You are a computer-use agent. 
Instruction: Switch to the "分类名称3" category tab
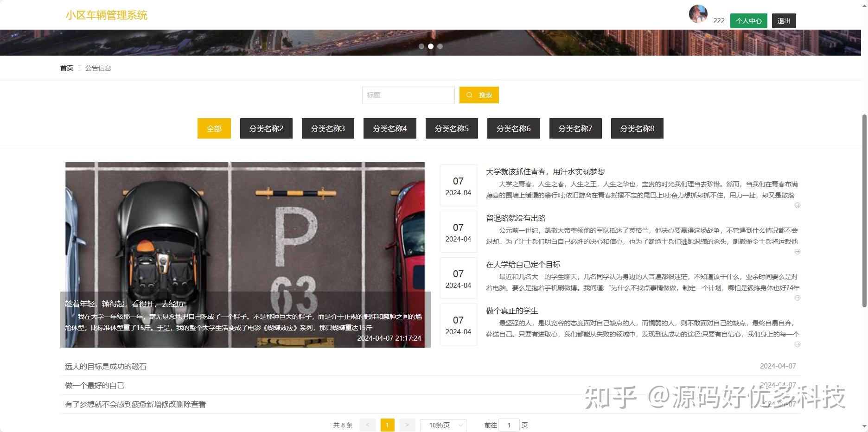[x=328, y=128]
